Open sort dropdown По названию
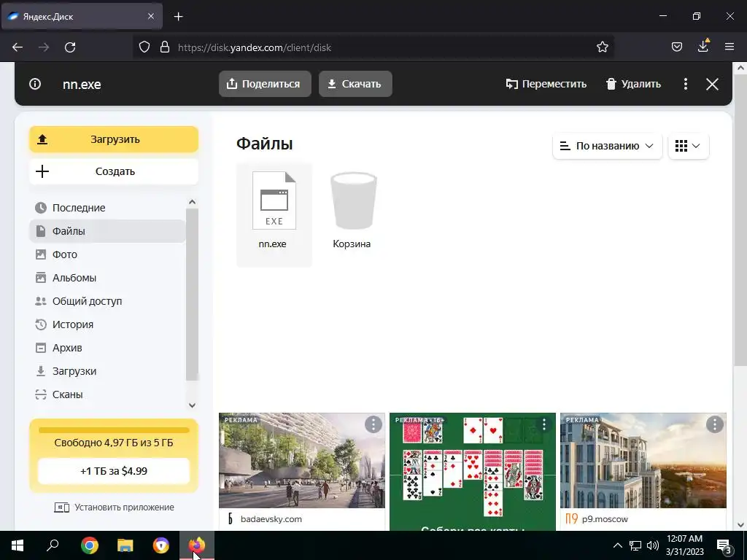 click(608, 146)
